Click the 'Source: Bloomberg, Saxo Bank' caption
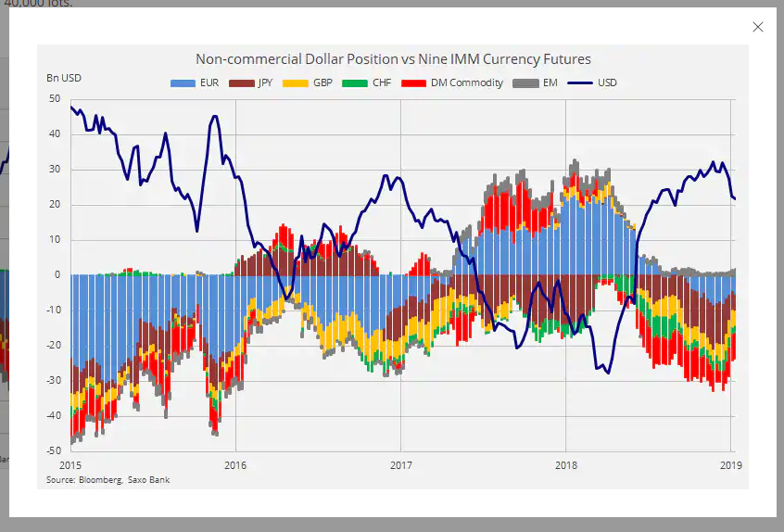 tap(108, 480)
